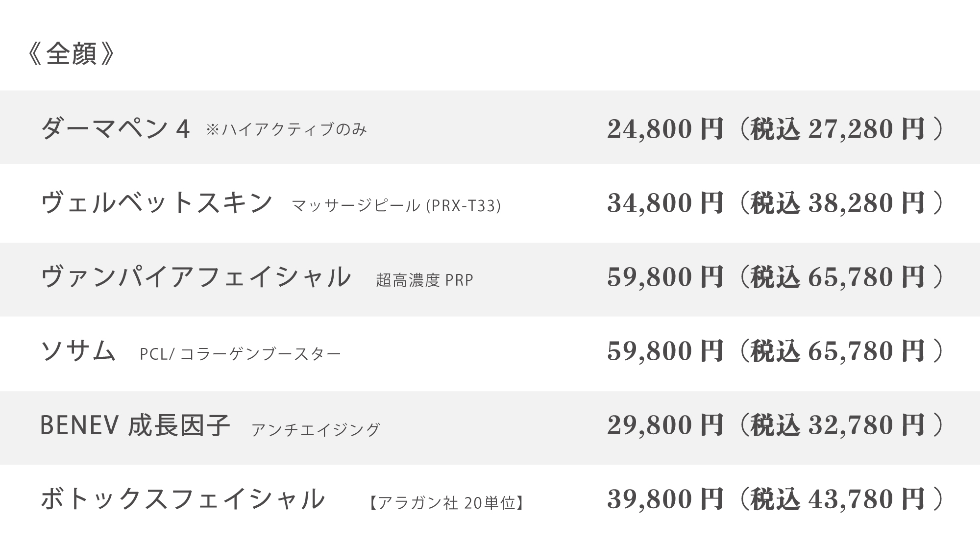This screenshot has width=980, height=545.
Task: Select the ボトックスフェイシャル treatment name
Action: [183, 499]
